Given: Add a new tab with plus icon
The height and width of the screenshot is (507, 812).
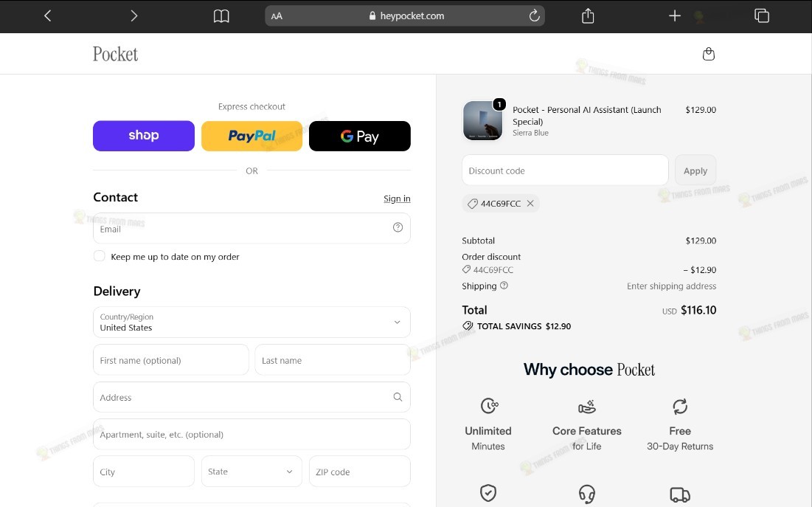Looking at the screenshot, I should click(x=674, y=16).
